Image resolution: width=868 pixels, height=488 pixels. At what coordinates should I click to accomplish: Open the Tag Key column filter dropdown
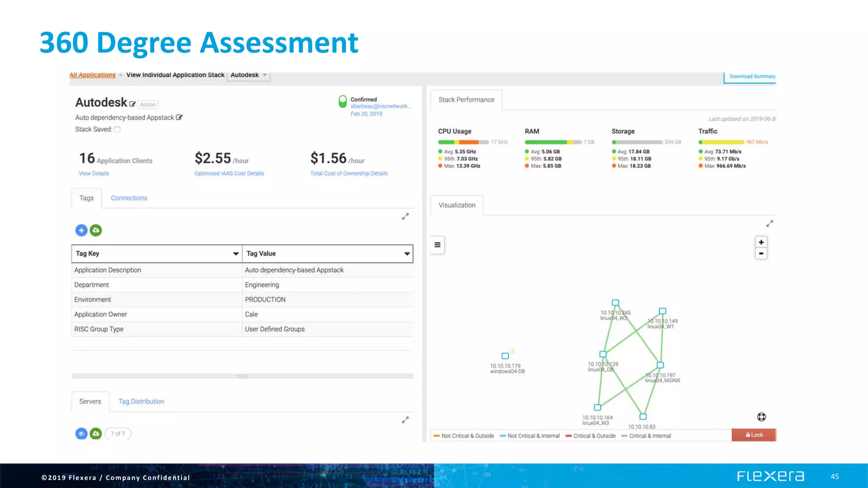[236, 254]
